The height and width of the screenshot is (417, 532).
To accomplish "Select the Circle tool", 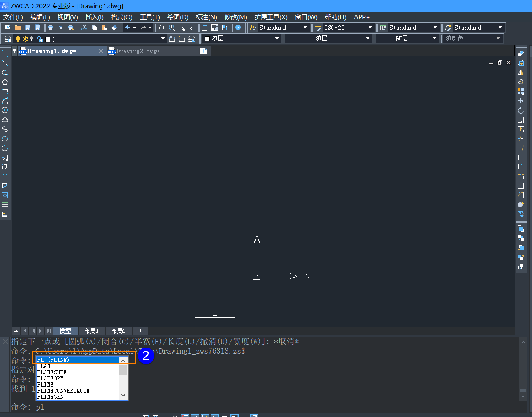I will point(5,110).
